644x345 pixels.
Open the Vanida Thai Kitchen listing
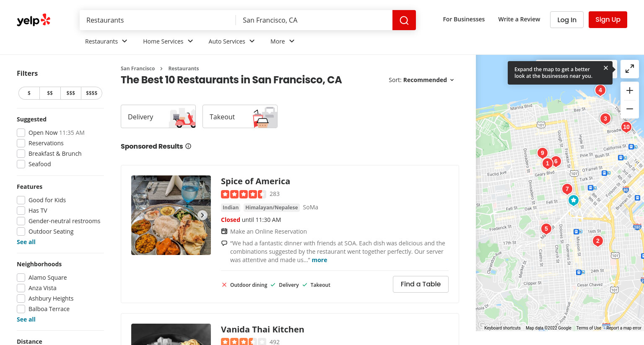(262, 330)
